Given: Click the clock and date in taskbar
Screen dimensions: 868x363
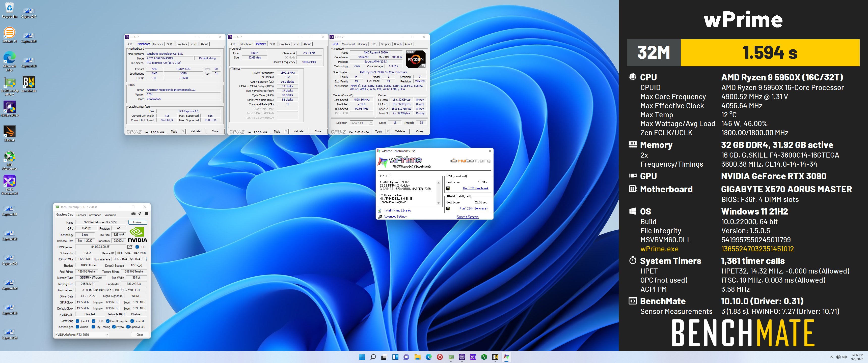Looking at the screenshot, I should tap(857, 357).
